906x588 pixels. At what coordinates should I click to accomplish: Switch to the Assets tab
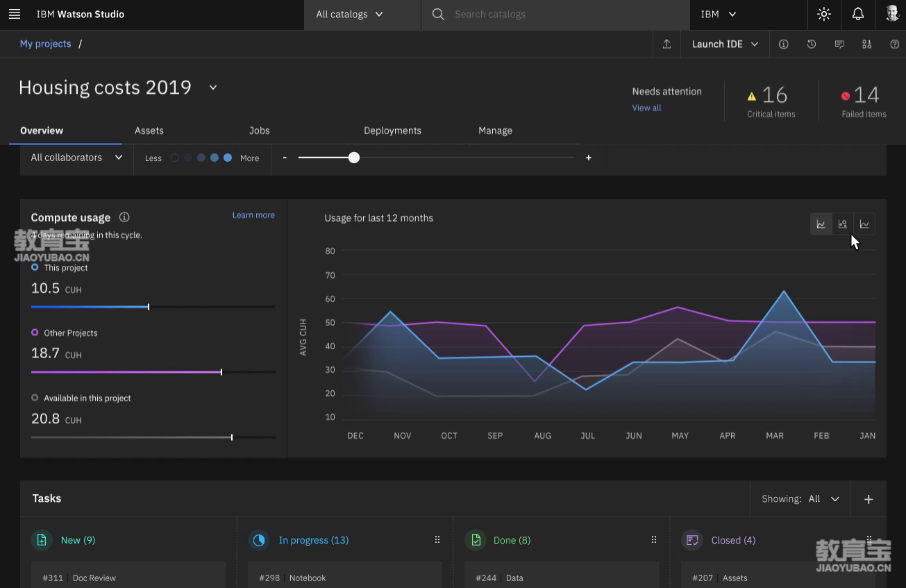(149, 131)
